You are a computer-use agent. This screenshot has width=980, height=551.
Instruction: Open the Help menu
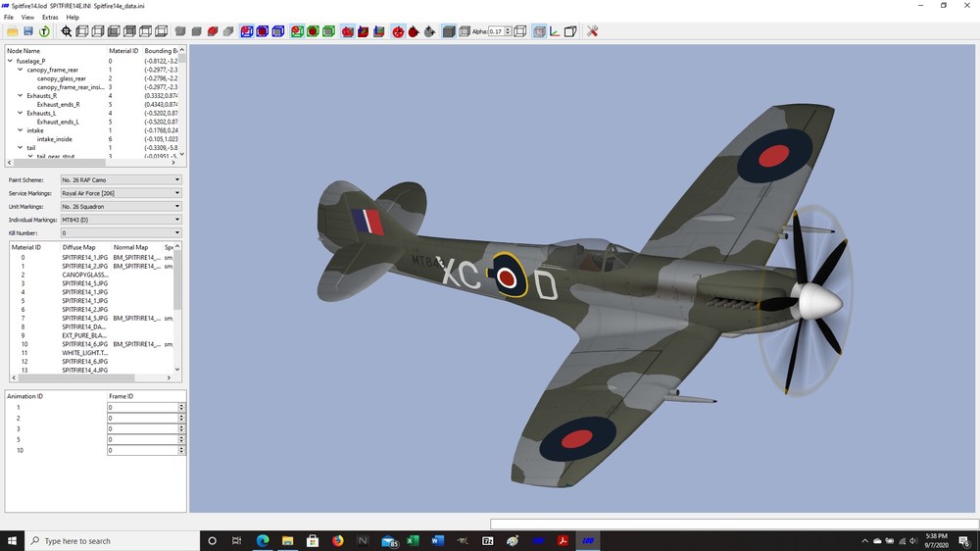click(x=73, y=18)
